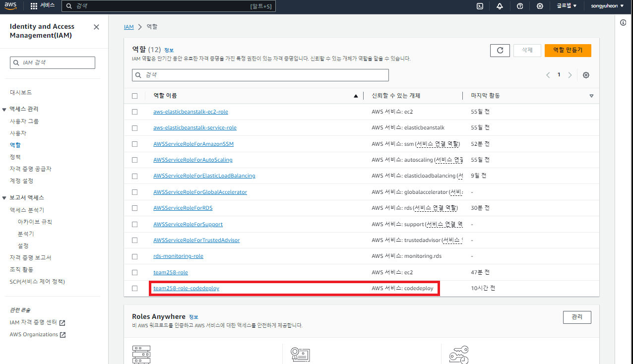The height and width of the screenshot is (364, 633).
Task: Collapse the 보고서 액세스 section
Action: [4, 198]
